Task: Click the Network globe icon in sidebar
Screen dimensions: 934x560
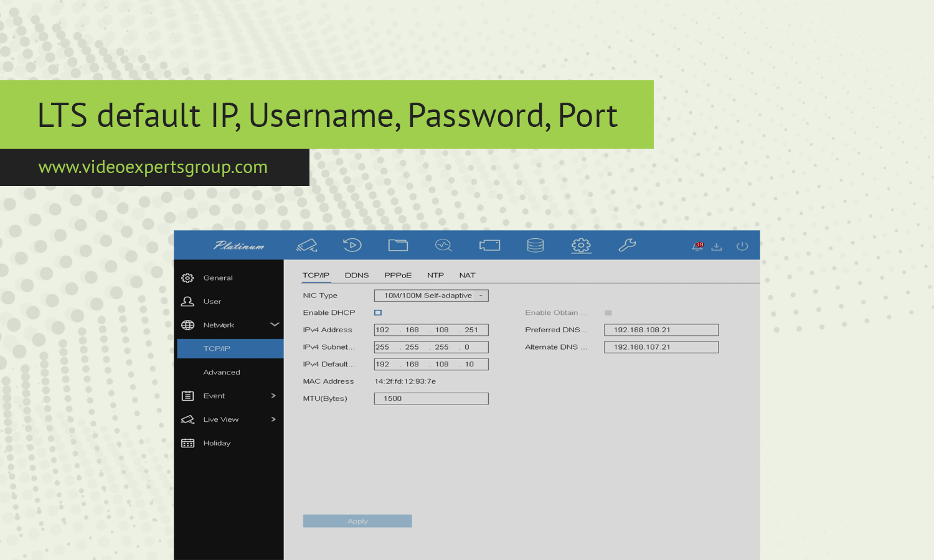Action: coord(187,325)
